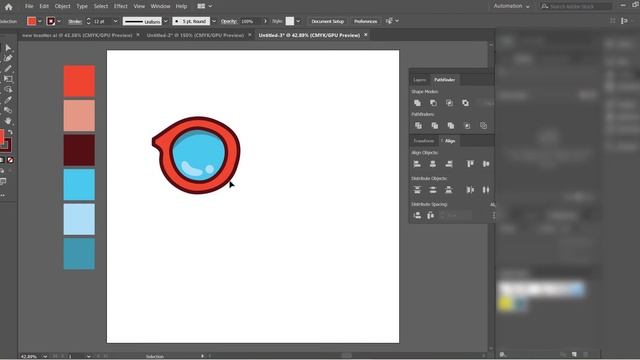Click the Crop pathfinder icon
The height and width of the screenshot is (360, 640).
[467, 126]
